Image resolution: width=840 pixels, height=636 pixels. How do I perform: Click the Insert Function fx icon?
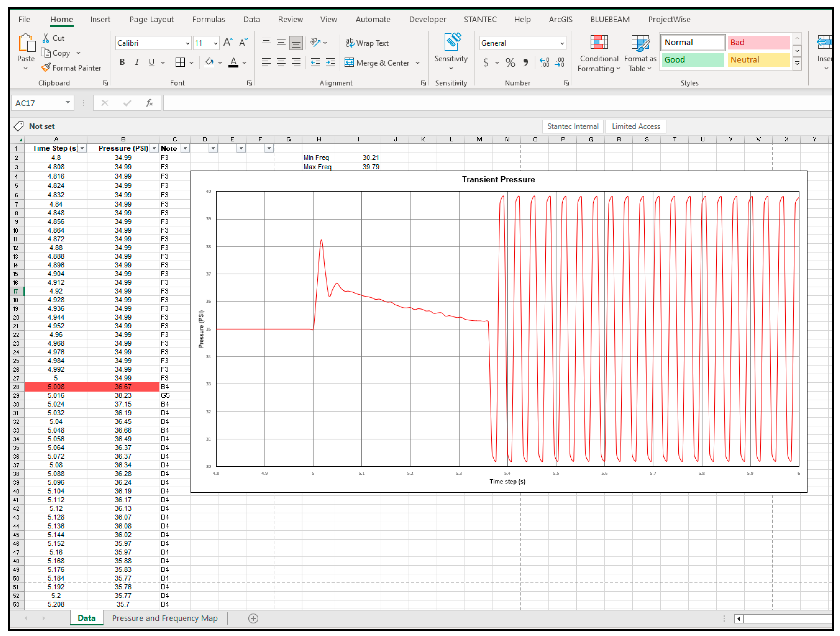pyautogui.click(x=149, y=103)
